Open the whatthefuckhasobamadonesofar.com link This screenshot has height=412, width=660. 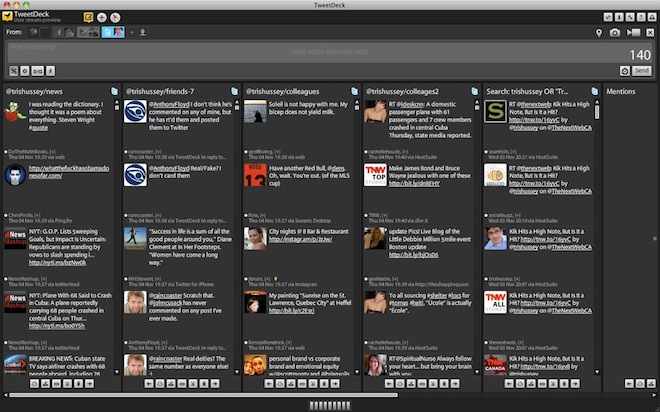[x=69, y=172]
